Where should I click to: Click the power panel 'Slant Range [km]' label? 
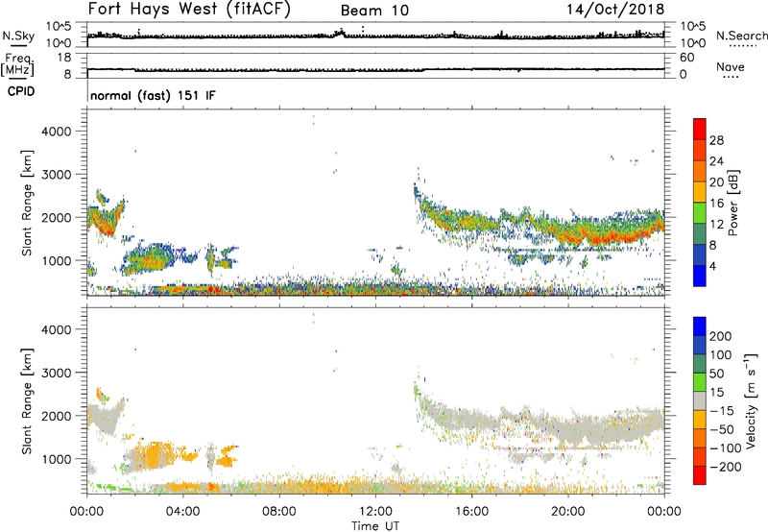pos(27,203)
